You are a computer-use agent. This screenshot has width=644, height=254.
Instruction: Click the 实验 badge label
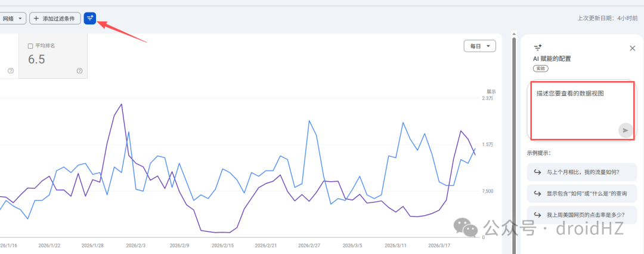[x=541, y=69]
